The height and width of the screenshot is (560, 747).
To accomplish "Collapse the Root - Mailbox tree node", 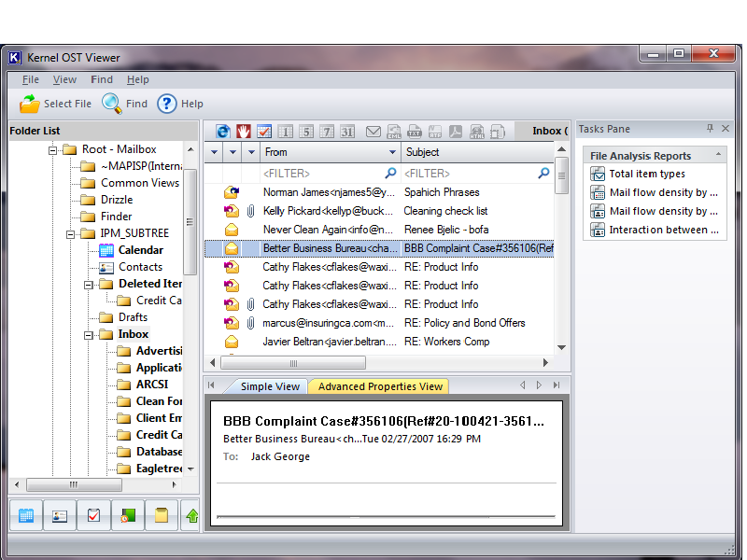I will (52, 150).
